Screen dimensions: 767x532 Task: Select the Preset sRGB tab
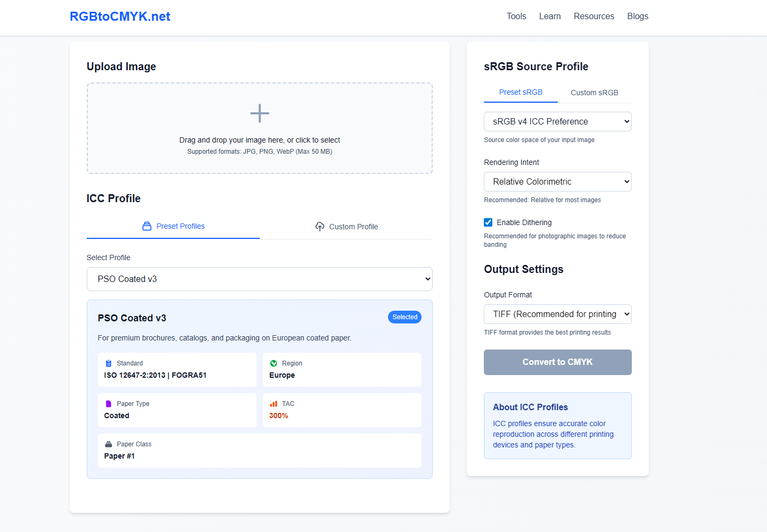pos(521,92)
